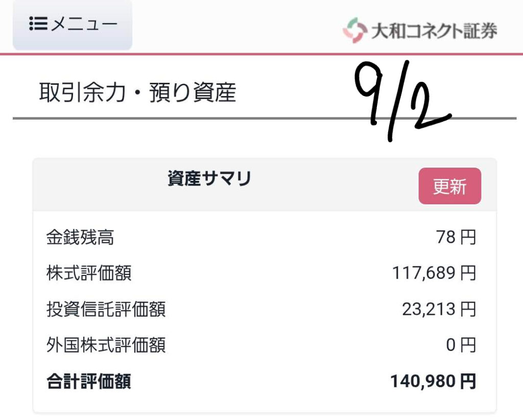Click the メニュー button label
The image size is (523, 420).
pos(84,24)
